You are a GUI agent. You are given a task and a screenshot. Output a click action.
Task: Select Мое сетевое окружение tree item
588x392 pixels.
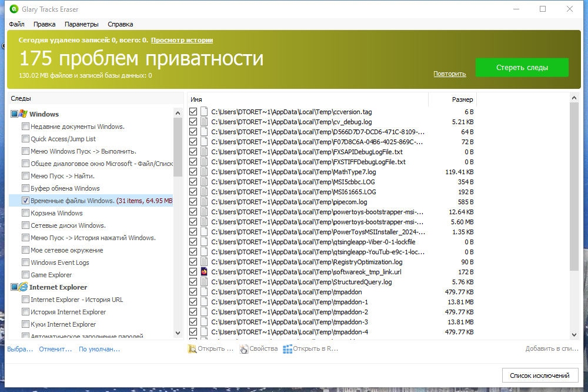(67, 250)
